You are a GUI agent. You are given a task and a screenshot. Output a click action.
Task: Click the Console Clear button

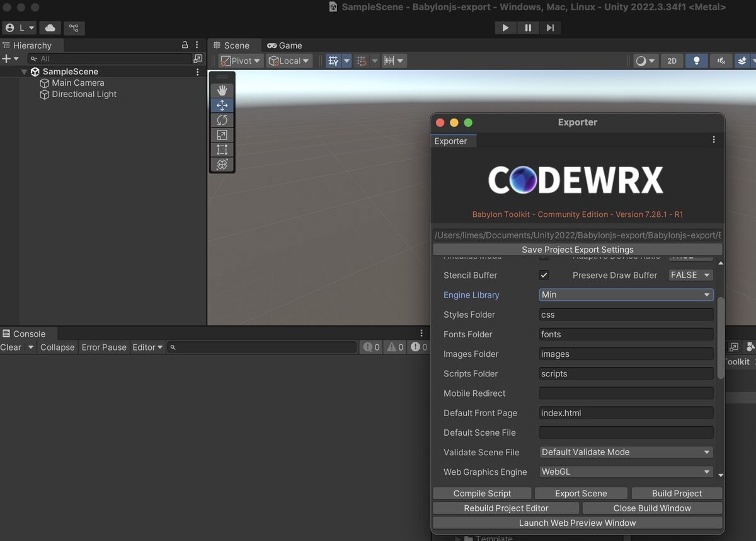click(x=11, y=347)
